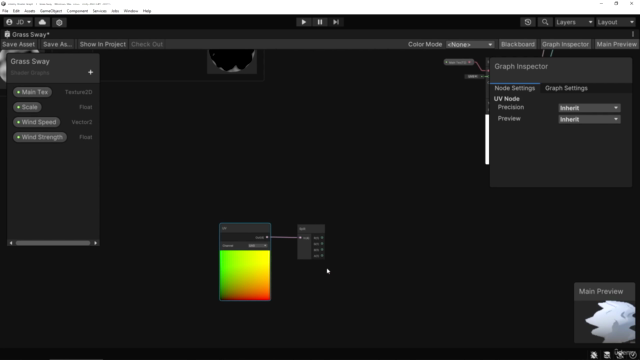640x360 pixels.
Task: Click the UV node Out port
Action: coord(267,237)
